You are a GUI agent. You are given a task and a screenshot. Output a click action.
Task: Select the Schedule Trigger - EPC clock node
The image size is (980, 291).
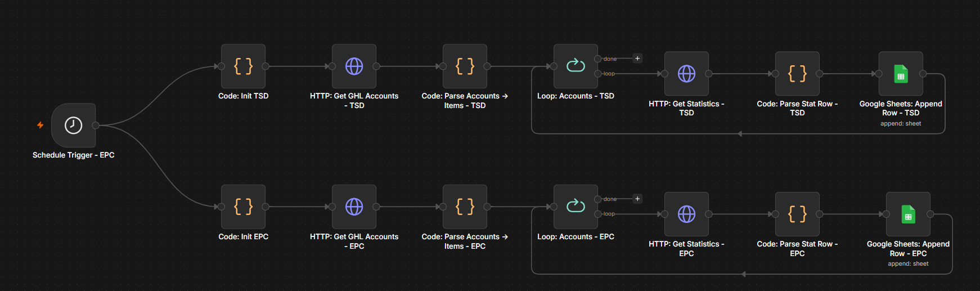coord(73,125)
